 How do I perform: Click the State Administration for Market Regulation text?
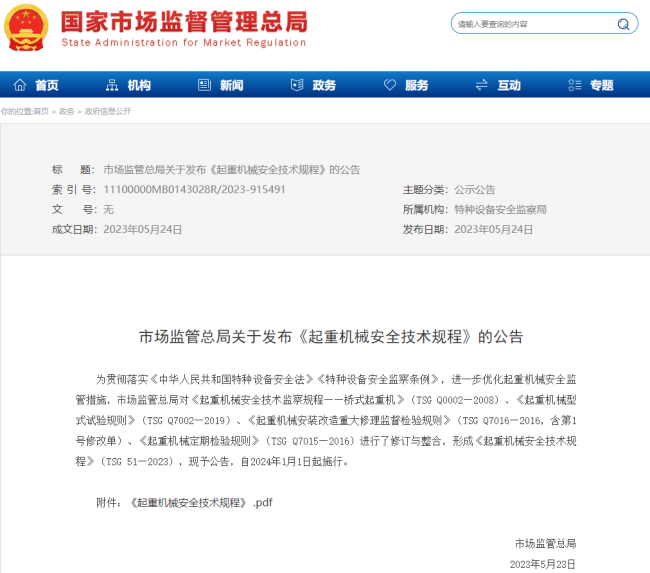[x=184, y=42]
